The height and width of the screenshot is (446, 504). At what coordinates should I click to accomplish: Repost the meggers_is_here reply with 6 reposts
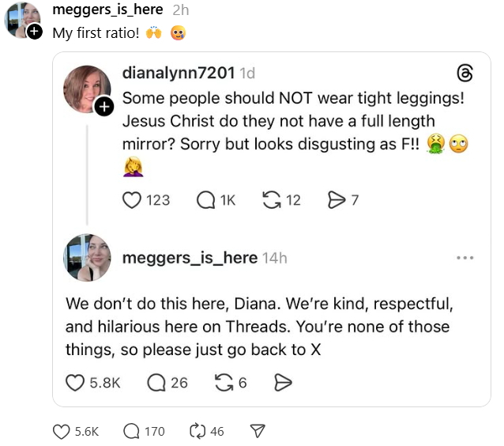pos(225,383)
